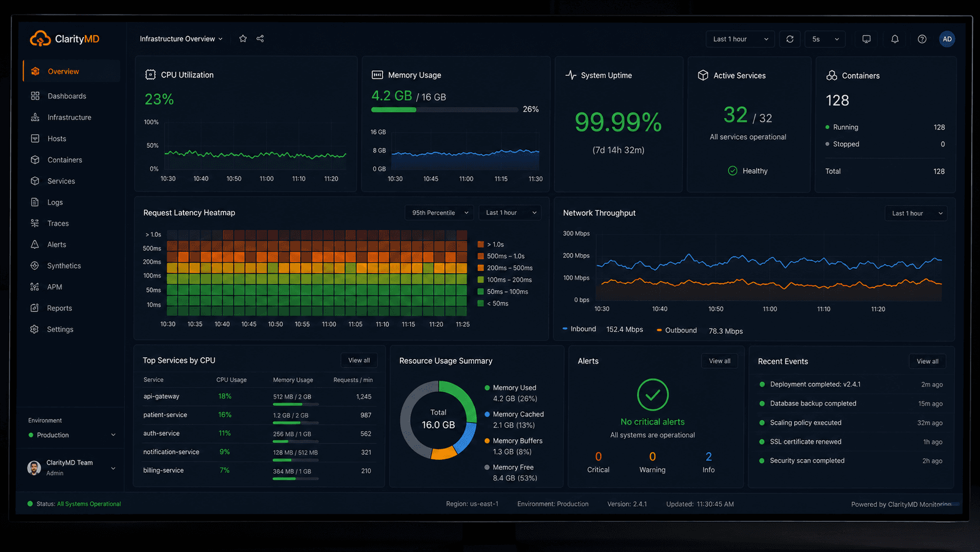
Task: Click the Services icon in sidebar
Action: [35, 181]
